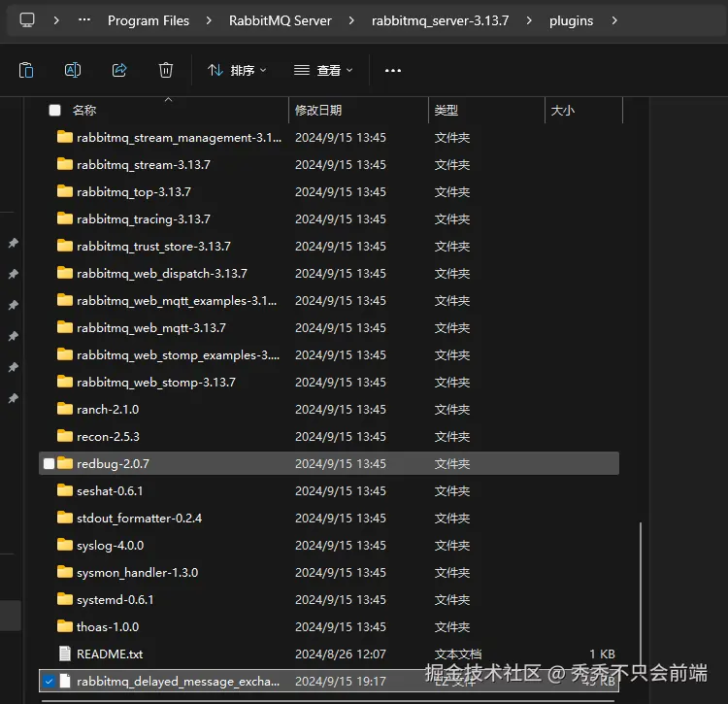
Task: Select the rabbitmq_tracing-3.13.7 folder icon
Action: pos(64,218)
